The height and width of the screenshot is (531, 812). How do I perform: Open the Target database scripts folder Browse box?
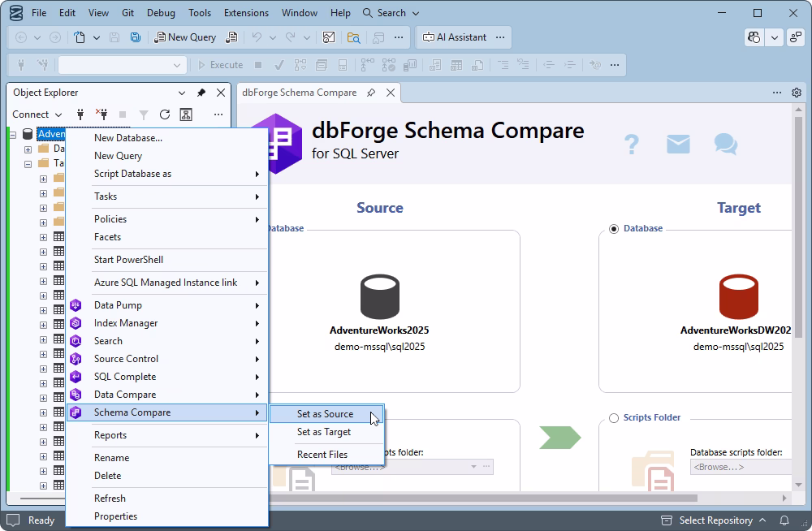741,468
